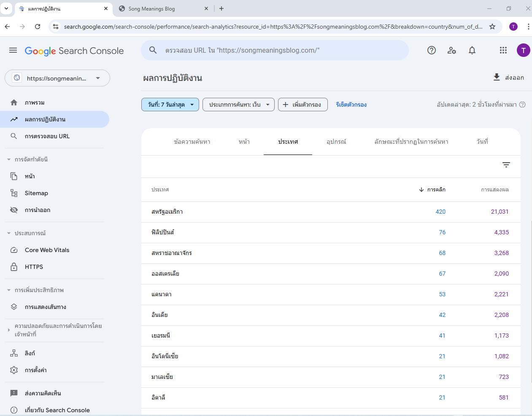Screen dimensions: 532x416
Task: Click the last-updated info help icon
Action: [522, 105]
